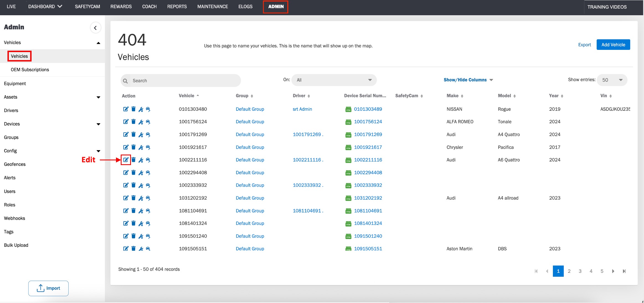The height and width of the screenshot is (303, 644).
Task: Expand the Assets sidebar section
Action: click(98, 97)
